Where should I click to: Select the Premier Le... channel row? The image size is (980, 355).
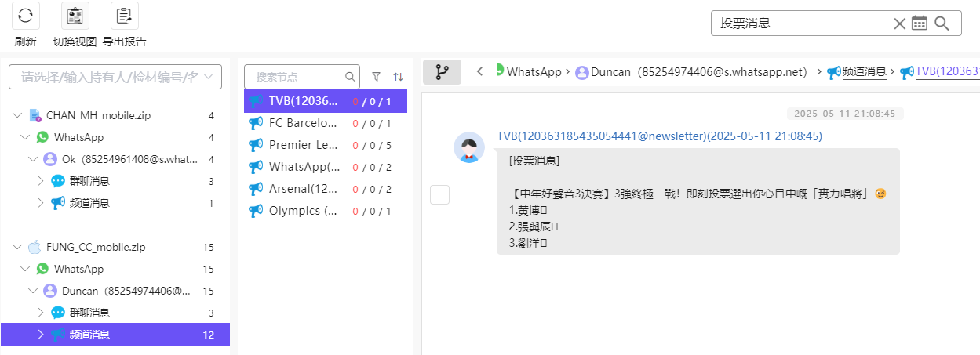[326, 145]
